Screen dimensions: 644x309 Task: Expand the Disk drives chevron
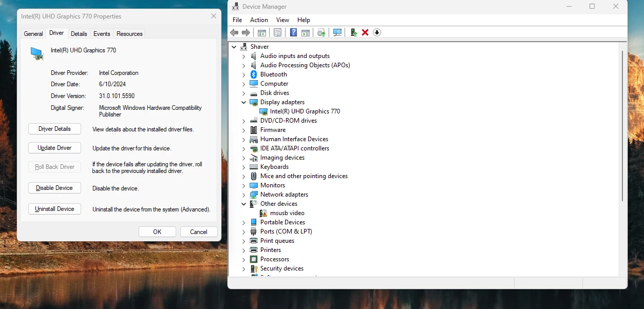pyautogui.click(x=244, y=93)
